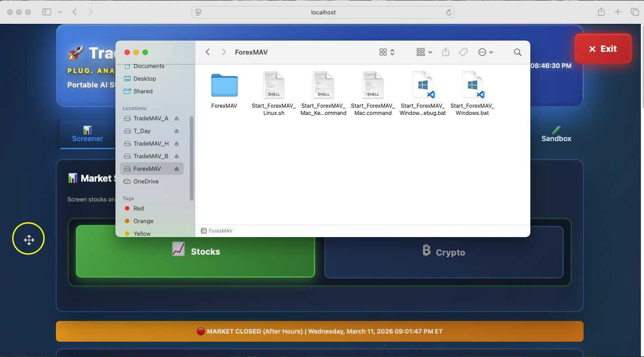Image resolution: width=644 pixels, height=357 pixels.
Task: Select the Start_ForexMAV_Window...ebug.bat file icon
Action: pos(423,85)
